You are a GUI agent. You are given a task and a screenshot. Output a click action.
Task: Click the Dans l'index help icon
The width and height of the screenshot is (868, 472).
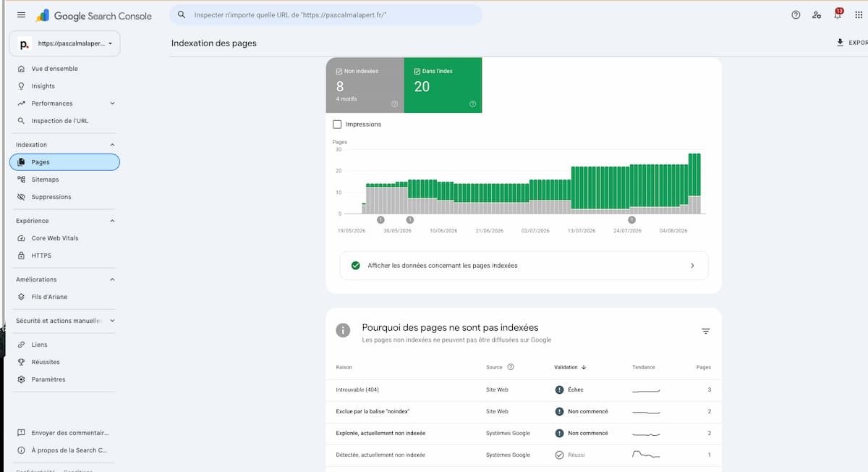472,104
